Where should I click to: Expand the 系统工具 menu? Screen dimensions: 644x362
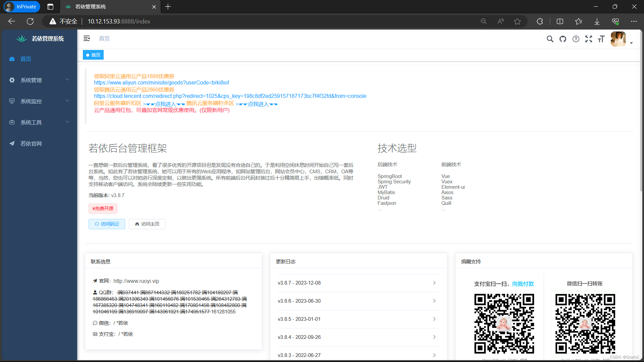tap(39, 122)
